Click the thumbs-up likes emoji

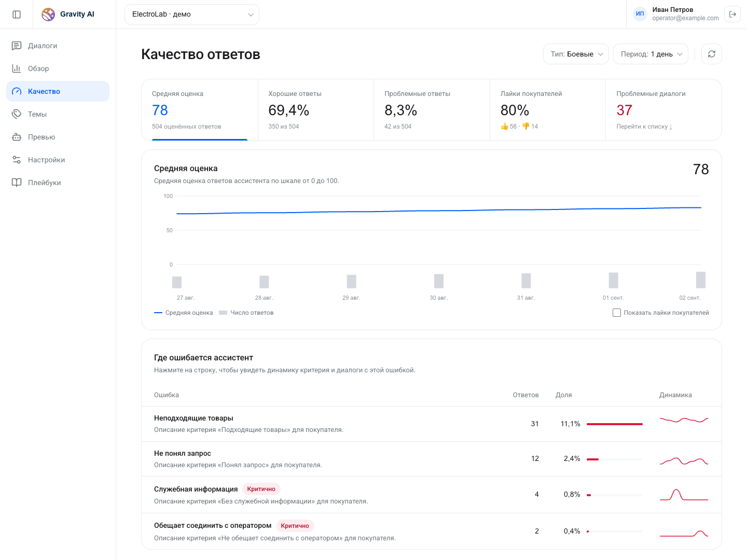coord(504,127)
